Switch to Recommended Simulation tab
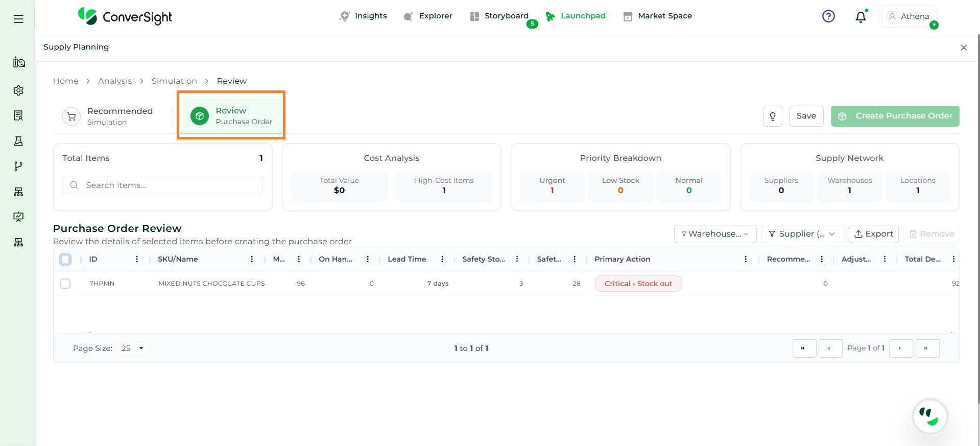Viewport: 980px width, 446px height. click(113, 116)
